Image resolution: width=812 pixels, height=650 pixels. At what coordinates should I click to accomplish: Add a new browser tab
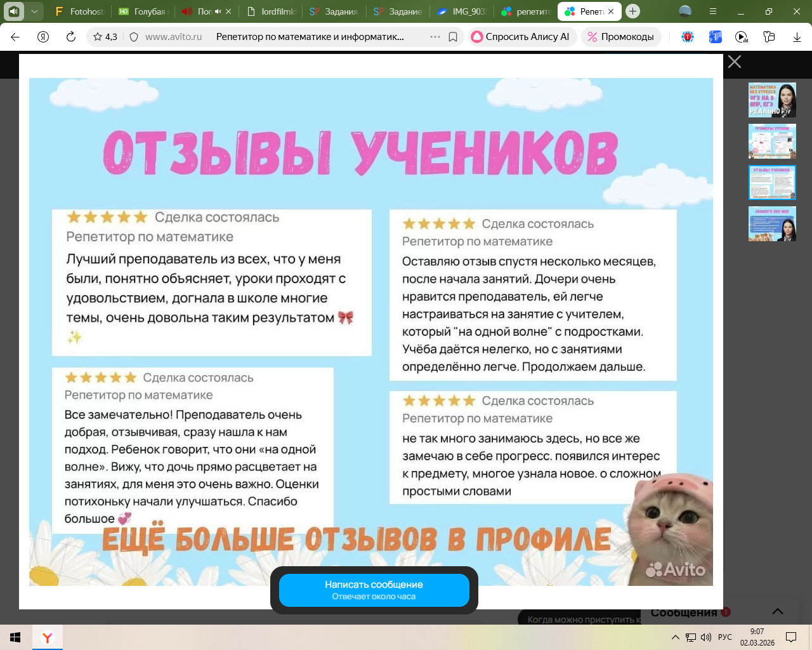(632, 11)
